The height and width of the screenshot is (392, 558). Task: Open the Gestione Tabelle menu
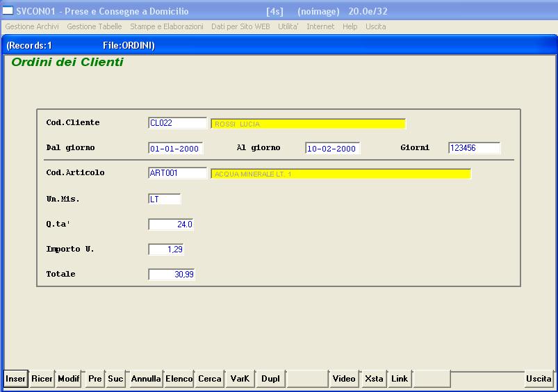point(95,26)
